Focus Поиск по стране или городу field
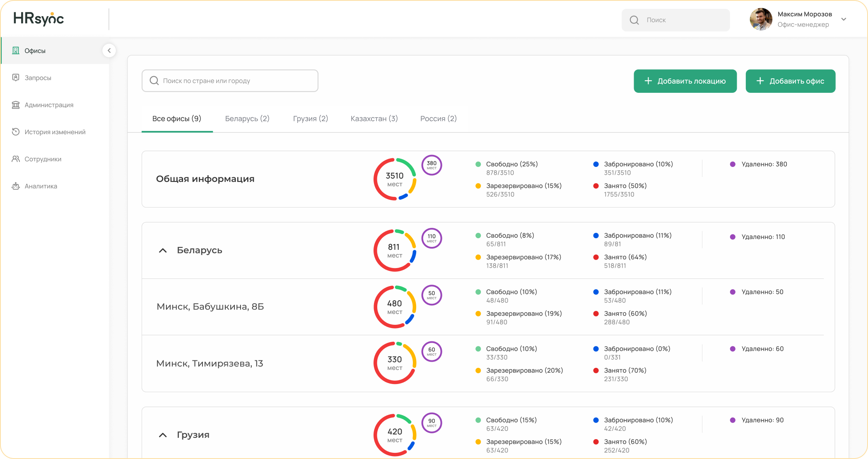Viewport: 868px width, 459px height. (230, 81)
